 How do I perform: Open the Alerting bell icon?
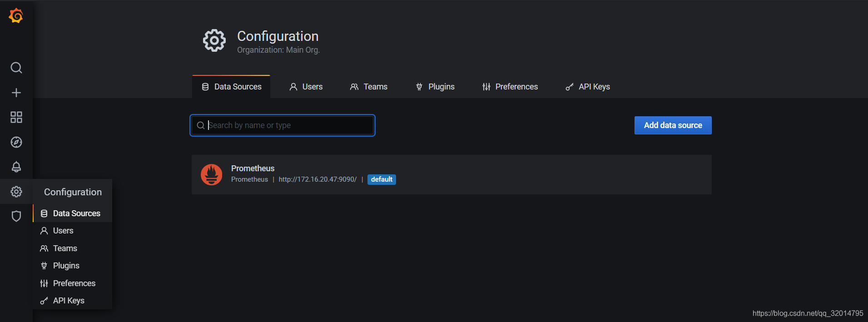[x=16, y=167]
